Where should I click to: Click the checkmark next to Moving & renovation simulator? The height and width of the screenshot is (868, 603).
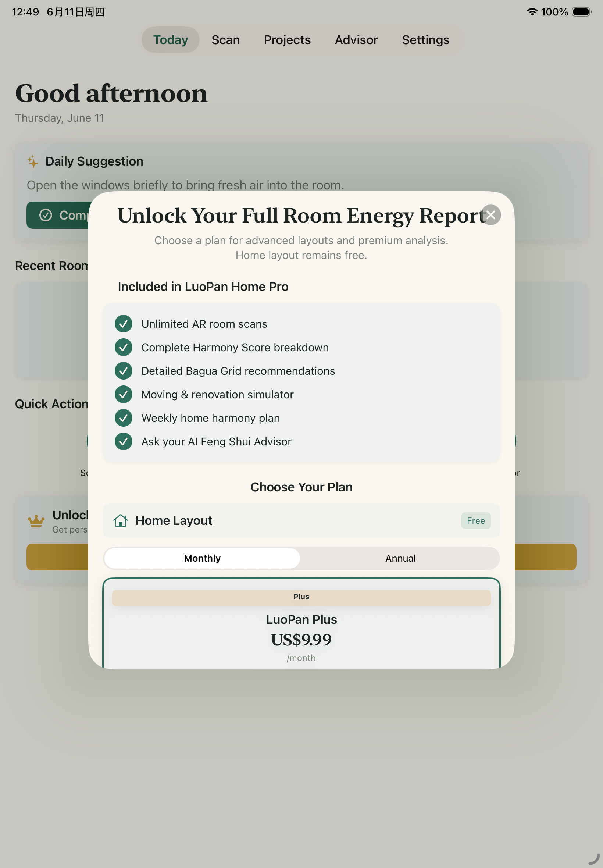124,395
